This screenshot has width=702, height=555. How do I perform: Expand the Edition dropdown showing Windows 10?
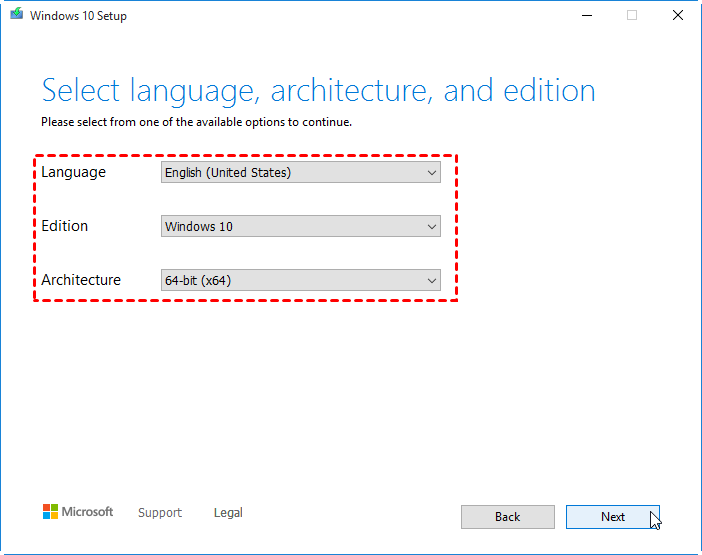[x=300, y=226]
